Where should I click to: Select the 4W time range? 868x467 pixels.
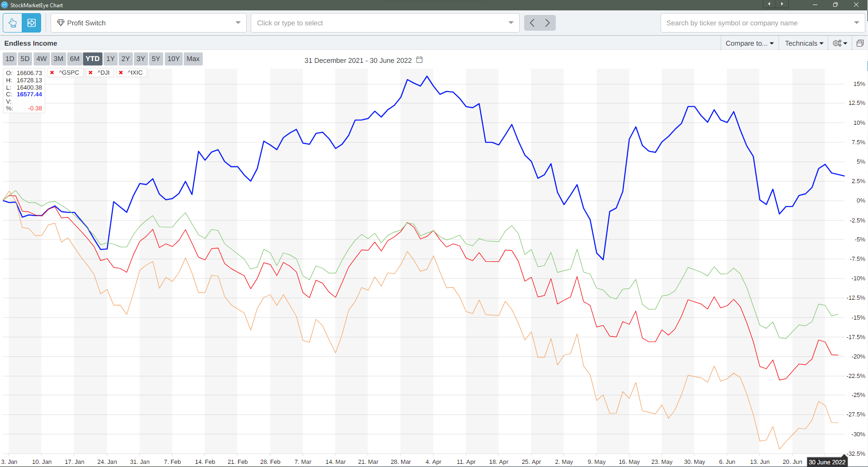click(x=42, y=59)
